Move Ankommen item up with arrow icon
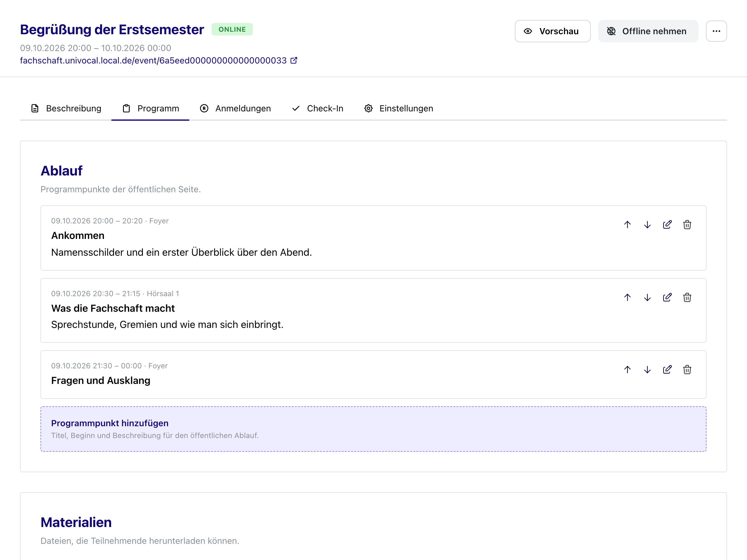The image size is (747, 560). 627,225
